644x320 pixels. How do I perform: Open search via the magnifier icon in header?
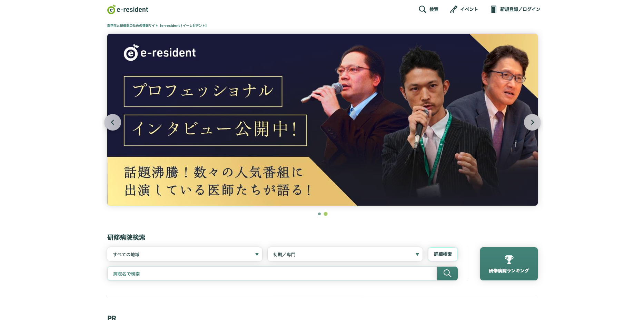click(x=422, y=9)
